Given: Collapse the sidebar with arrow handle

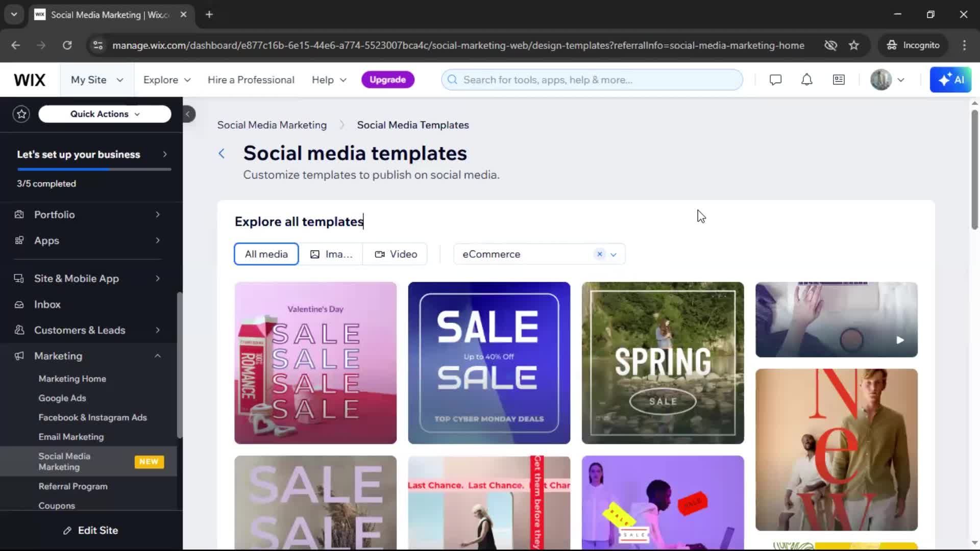Looking at the screenshot, I should [x=188, y=114].
